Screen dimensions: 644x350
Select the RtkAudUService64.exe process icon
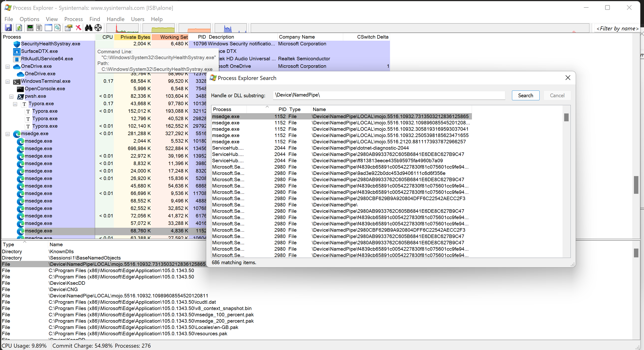[16, 59]
